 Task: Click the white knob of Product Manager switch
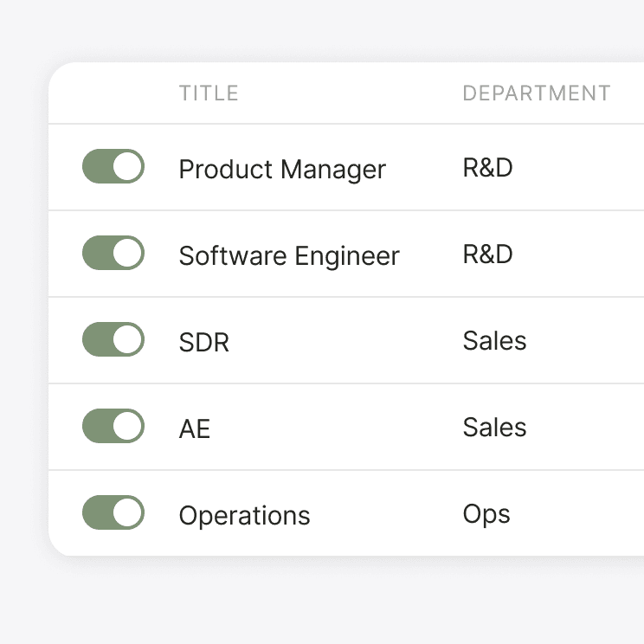127,166
